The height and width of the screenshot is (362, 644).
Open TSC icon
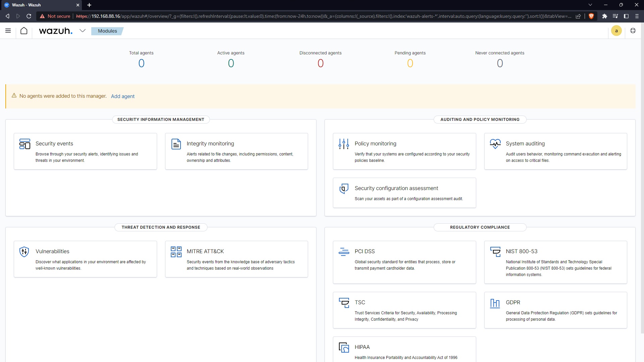(344, 303)
